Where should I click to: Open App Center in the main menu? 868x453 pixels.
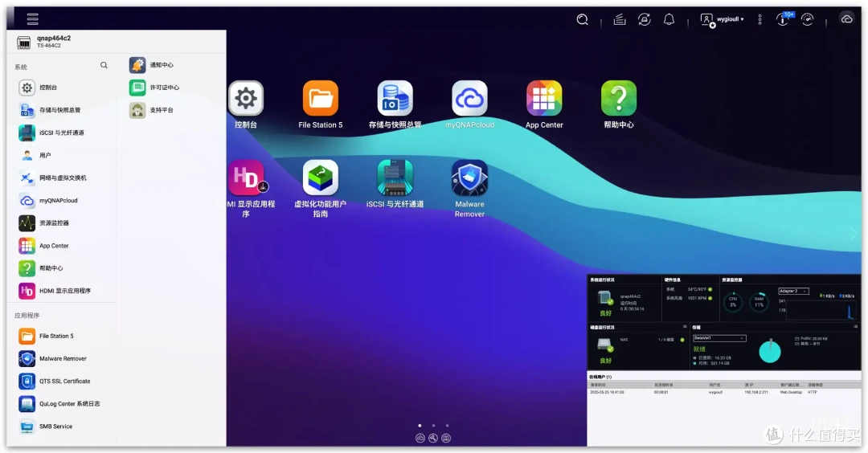[43, 246]
